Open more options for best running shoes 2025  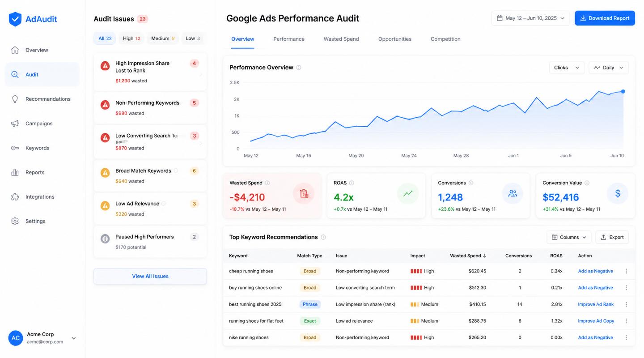pyautogui.click(x=626, y=304)
